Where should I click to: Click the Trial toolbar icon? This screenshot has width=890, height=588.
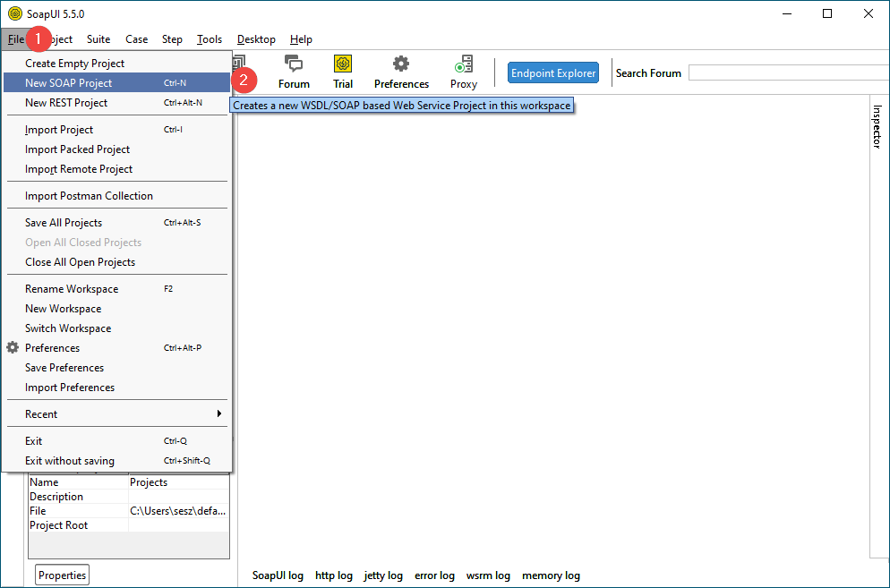343,72
